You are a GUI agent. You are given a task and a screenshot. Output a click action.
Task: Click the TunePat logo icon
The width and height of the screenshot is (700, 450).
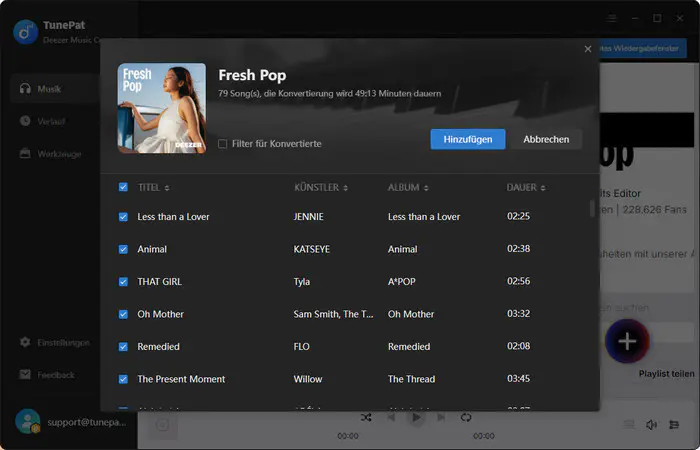click(25, 31)
